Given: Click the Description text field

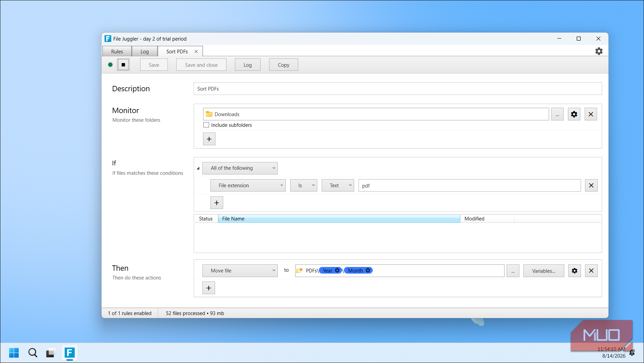Looking at the screenshot, I should click(397, 89).
